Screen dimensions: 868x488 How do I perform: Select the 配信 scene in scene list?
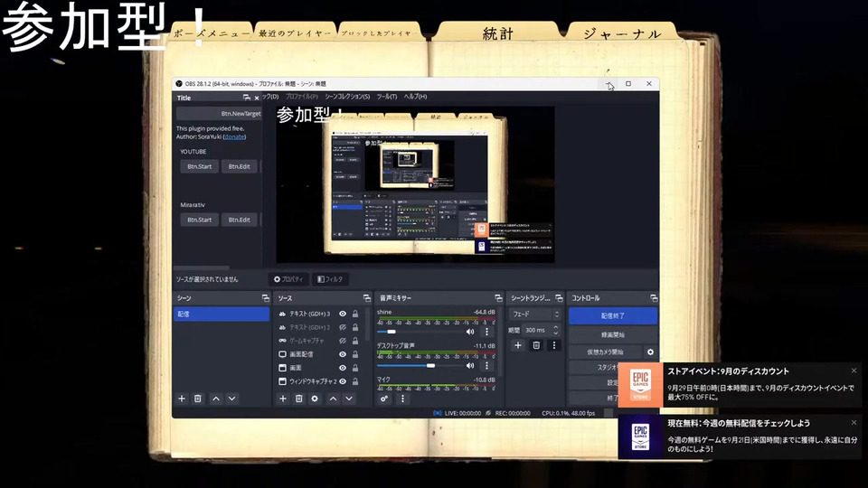222,314
